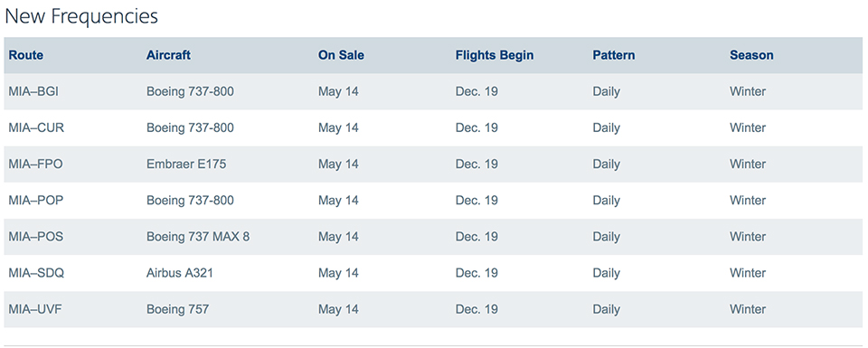This screenshot has width=868, height=348.
Task: Click the Flights Begin column header
Action: 495,55
